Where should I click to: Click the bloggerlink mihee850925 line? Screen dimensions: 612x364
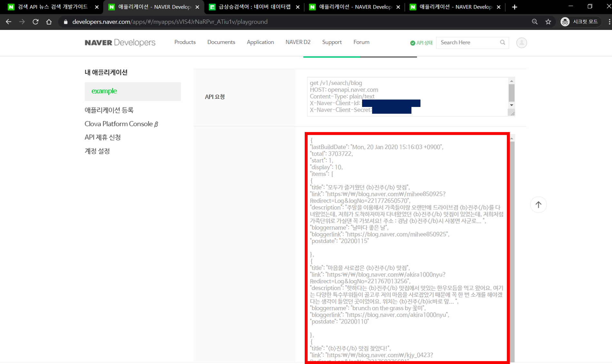pyautogui.click(x=380, y=234)
